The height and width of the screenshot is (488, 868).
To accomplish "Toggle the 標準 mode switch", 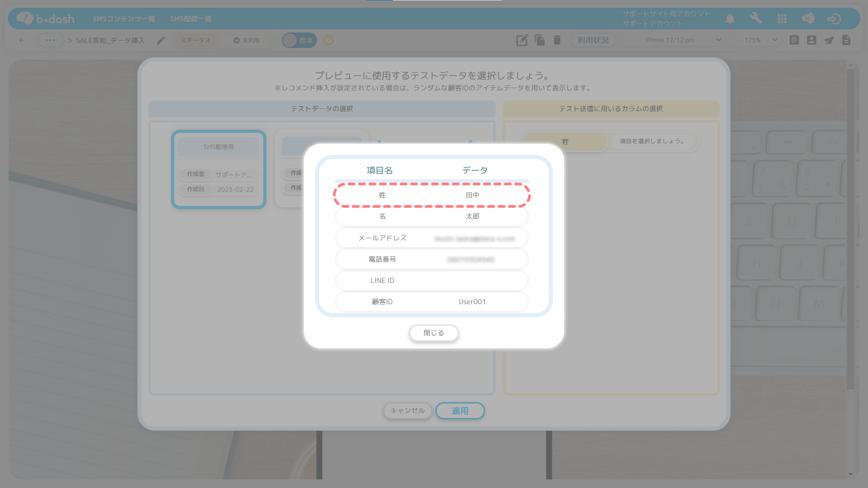I will 299,40.
